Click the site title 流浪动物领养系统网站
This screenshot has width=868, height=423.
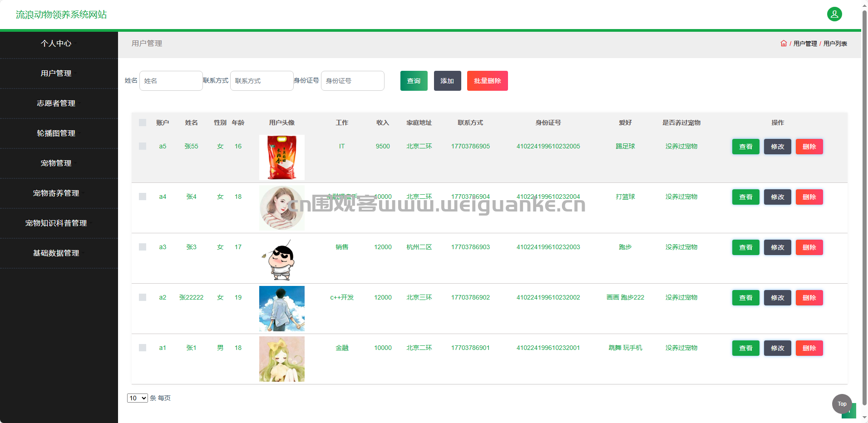61,15
